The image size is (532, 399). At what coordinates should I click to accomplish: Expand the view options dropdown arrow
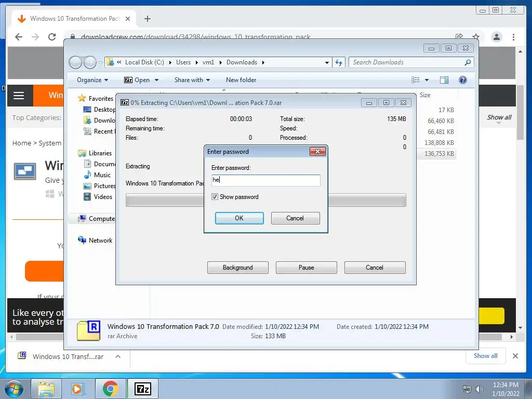tap(427, 80)
